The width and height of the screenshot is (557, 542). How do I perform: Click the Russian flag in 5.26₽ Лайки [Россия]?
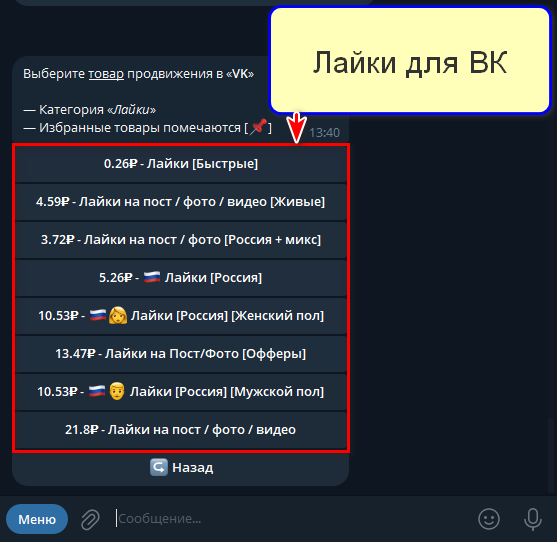click(x=152, y=277)
